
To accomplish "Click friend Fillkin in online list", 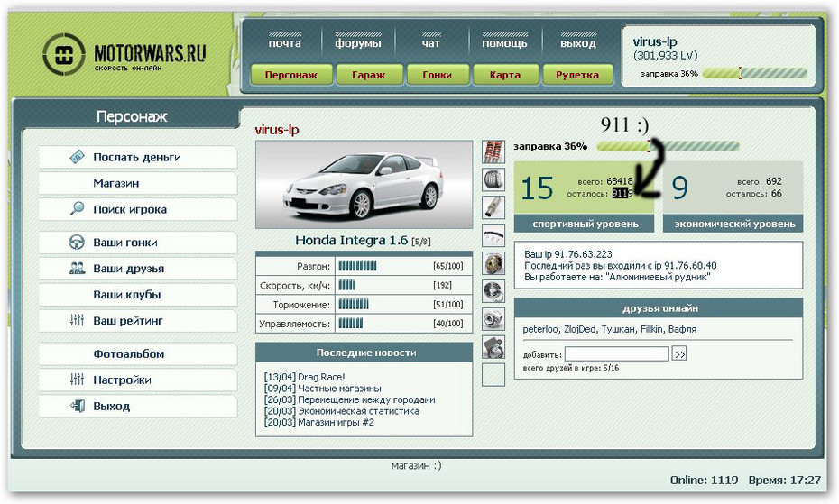I will pyautogui.click(x=652, y=329).
